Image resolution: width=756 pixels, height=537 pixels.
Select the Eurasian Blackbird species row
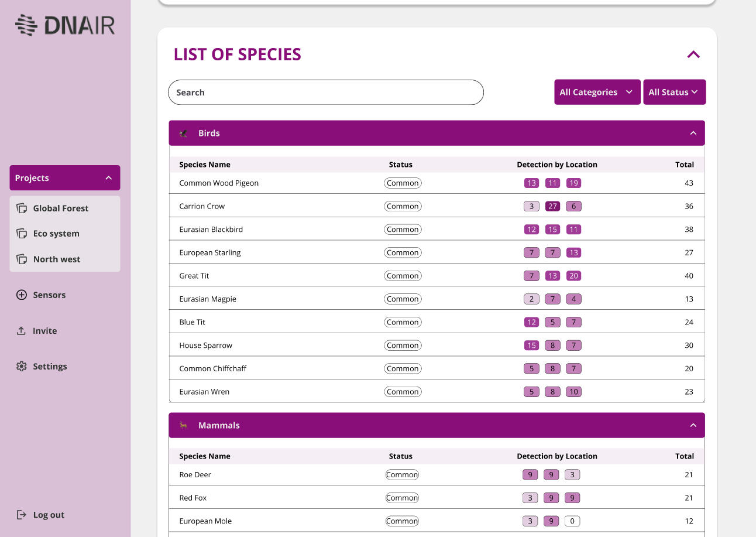tap(211, 230)
